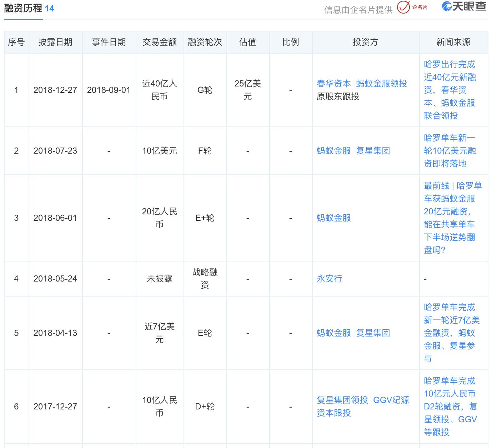This screenshot has width=492, height=448.
Task: Select the event date 2018-09-01
Action: click(109, 90)
